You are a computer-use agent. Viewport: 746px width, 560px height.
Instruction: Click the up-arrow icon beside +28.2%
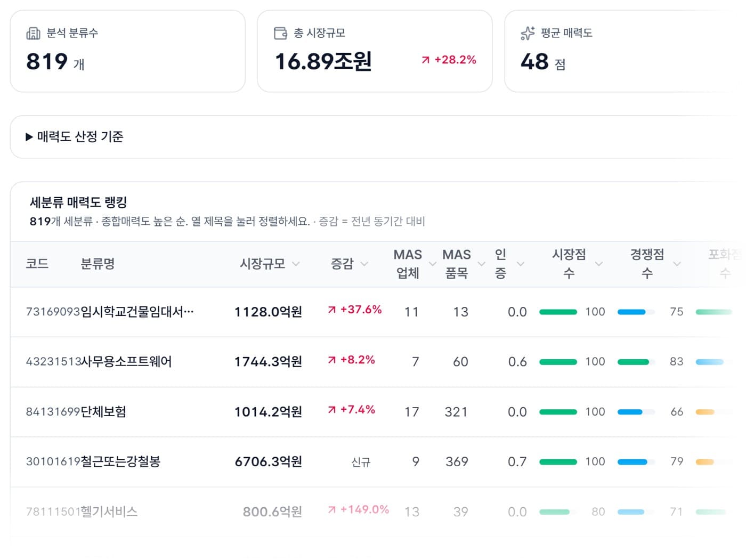[425, 60]
